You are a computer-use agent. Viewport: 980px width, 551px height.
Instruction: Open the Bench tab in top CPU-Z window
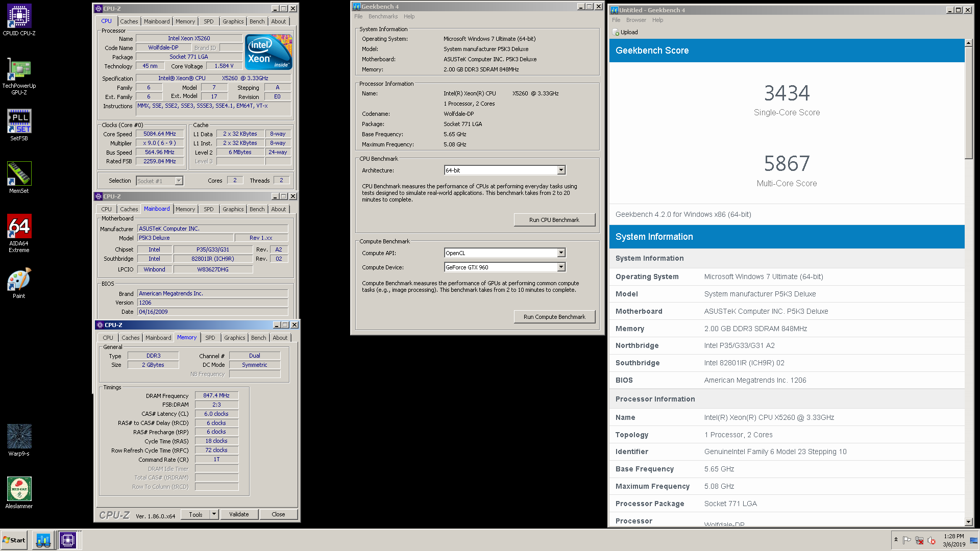pos(257,21)
